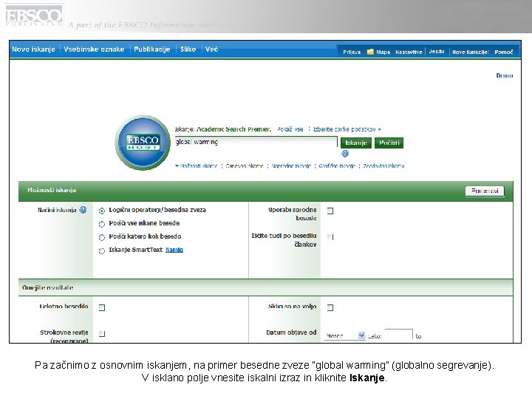Click the search field containing global warming
This screenshot has height=399, width=532.
coord(256,142)
